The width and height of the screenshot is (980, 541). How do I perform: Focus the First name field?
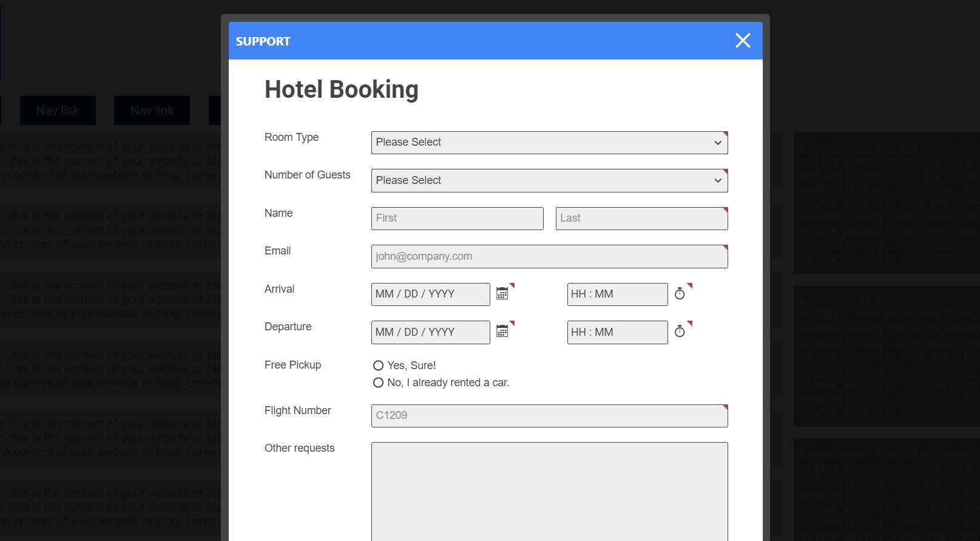click(x=457, y=219)
